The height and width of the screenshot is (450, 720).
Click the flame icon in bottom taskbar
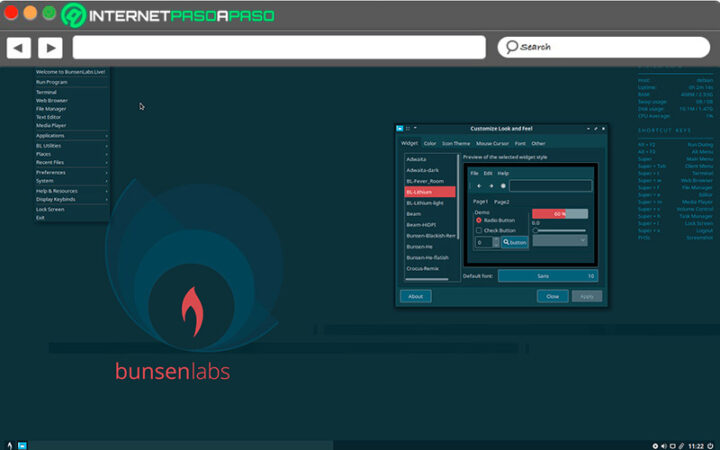(x=9, y=444)
